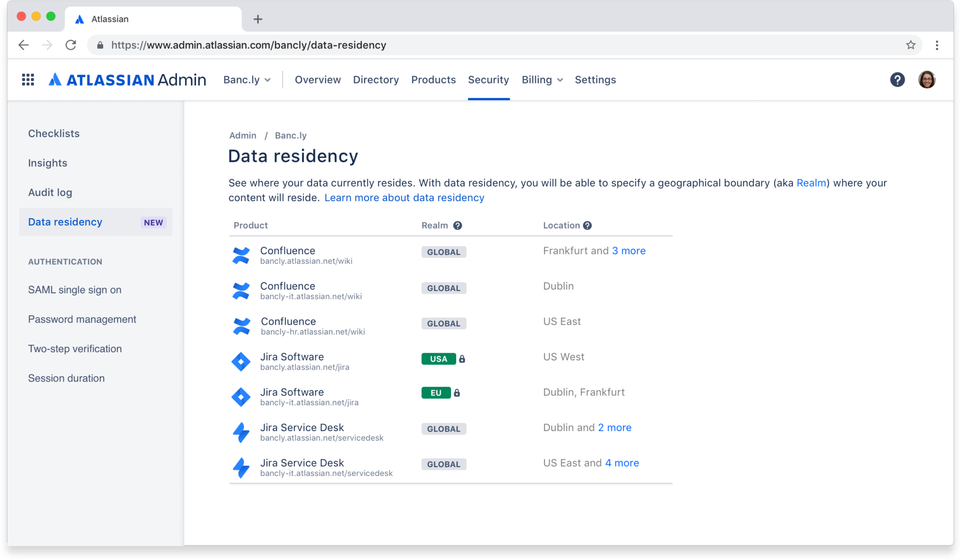Image resolution: width=961 pixels, height=560 pixels.
Task: Open the Directory tab
Action: point(375,80)
